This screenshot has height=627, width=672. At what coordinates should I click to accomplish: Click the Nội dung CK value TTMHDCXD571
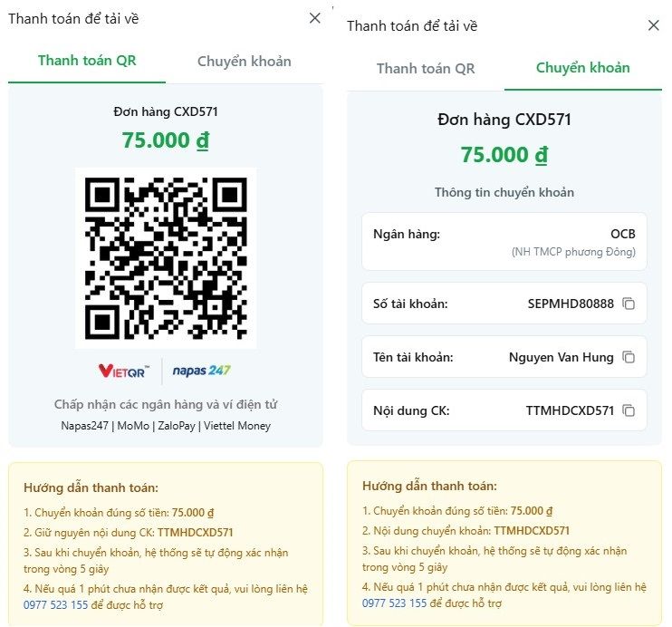pyautogui.click(x=570, y=411)
